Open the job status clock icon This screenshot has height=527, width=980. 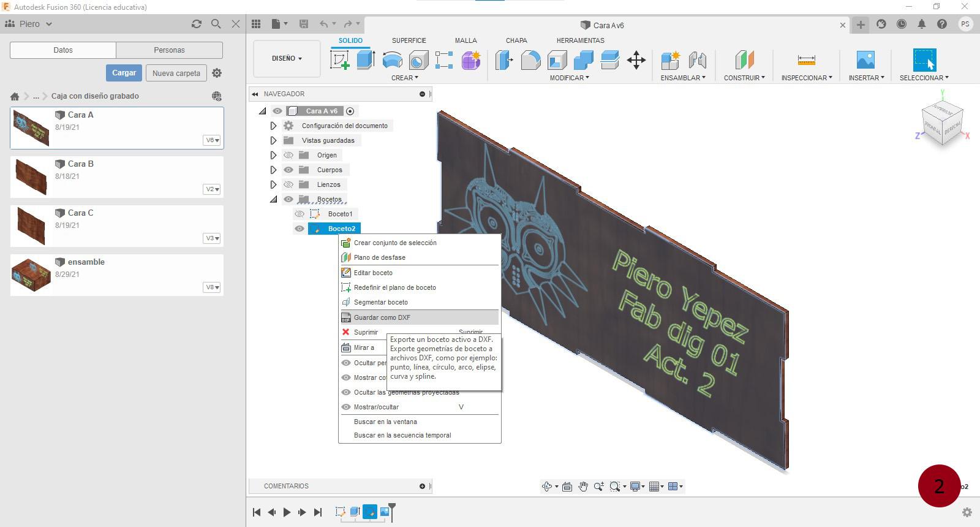point(902,24)
